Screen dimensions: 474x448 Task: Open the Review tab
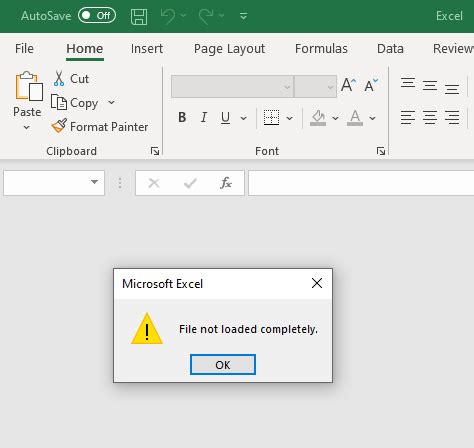click(453, 49)
